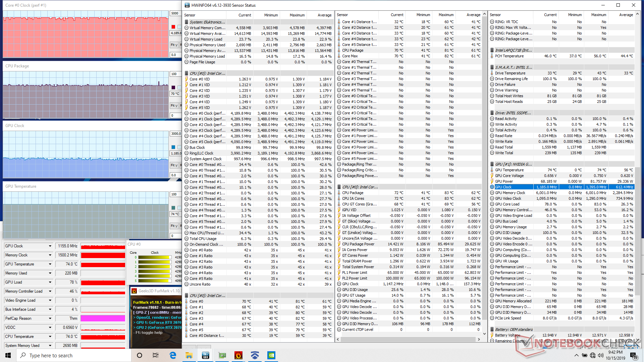This screenshot has width=644, height=362.
Task: Show hidden system tray icons
Action: click(576, 355)
